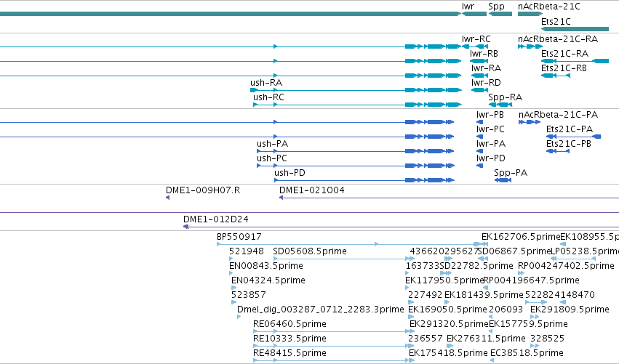Image resolution: width=619 pixels, height=364 pixels.
Task: Open the lwr-PB protein label
Action: [x=490, y=115]
